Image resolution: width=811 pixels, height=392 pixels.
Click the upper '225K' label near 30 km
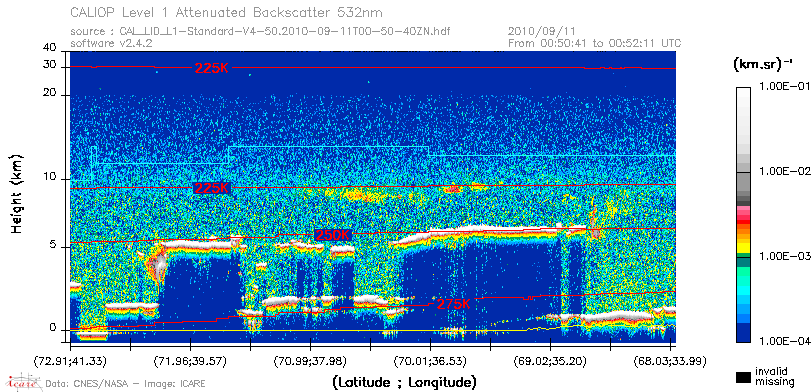click(211, 68)
